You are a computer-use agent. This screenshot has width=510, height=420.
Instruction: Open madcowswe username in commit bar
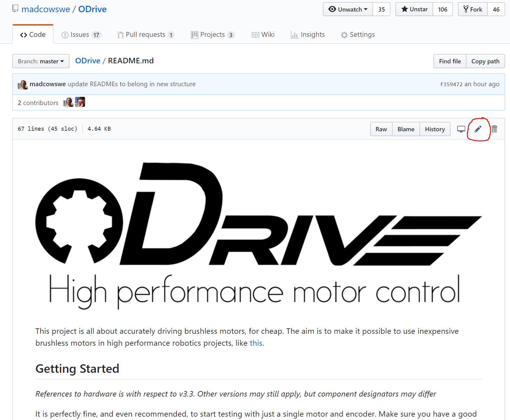tap(48, 84)
